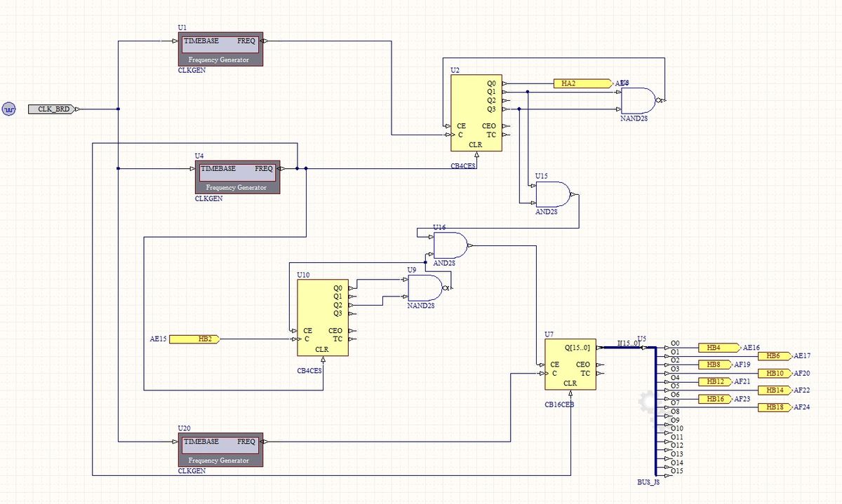842x504 pixels.
Task: Select the U2 CB4CES counter
Action: [476, 114]
